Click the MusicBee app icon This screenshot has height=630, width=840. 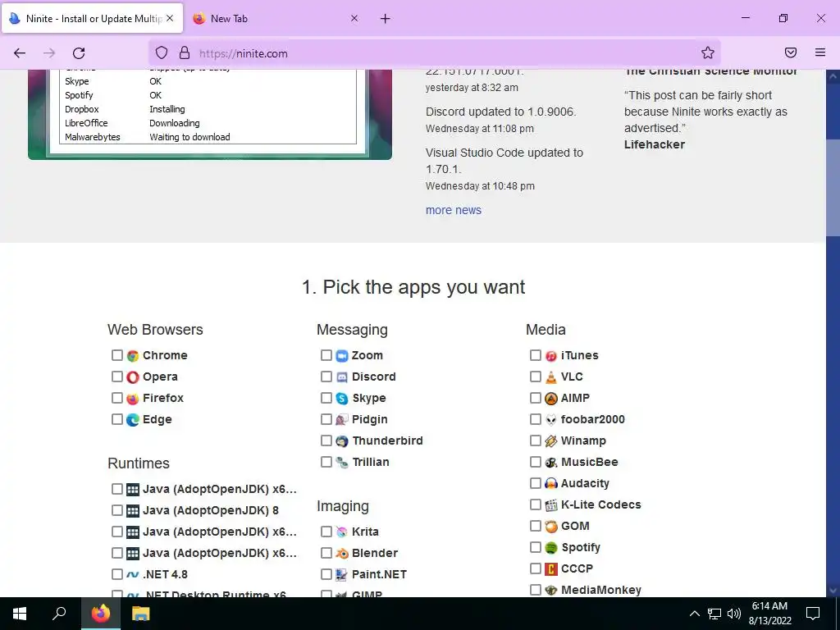pyautogui.click(x=550, y=463)
